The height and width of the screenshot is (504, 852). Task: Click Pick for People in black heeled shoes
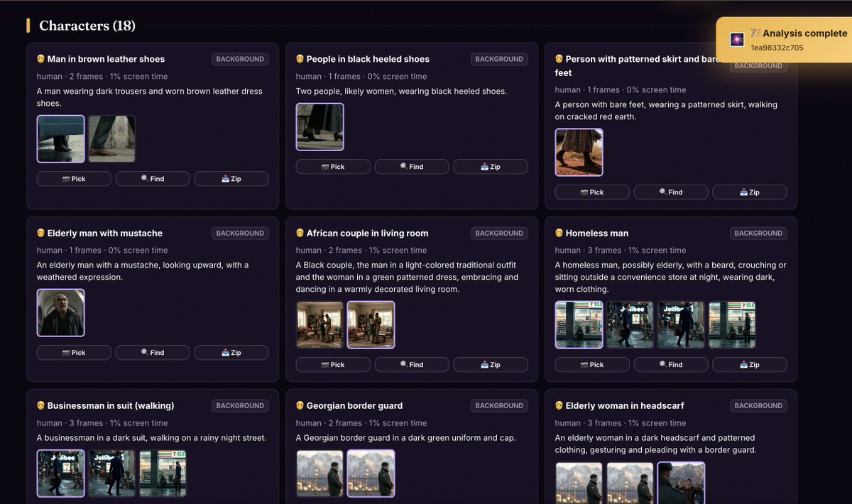333,167
